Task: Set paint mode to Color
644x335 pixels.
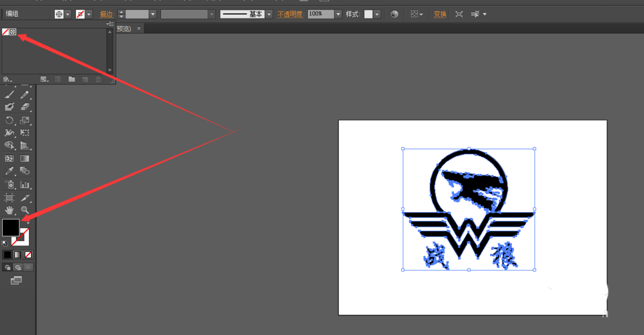Action: tap(7, 255)
